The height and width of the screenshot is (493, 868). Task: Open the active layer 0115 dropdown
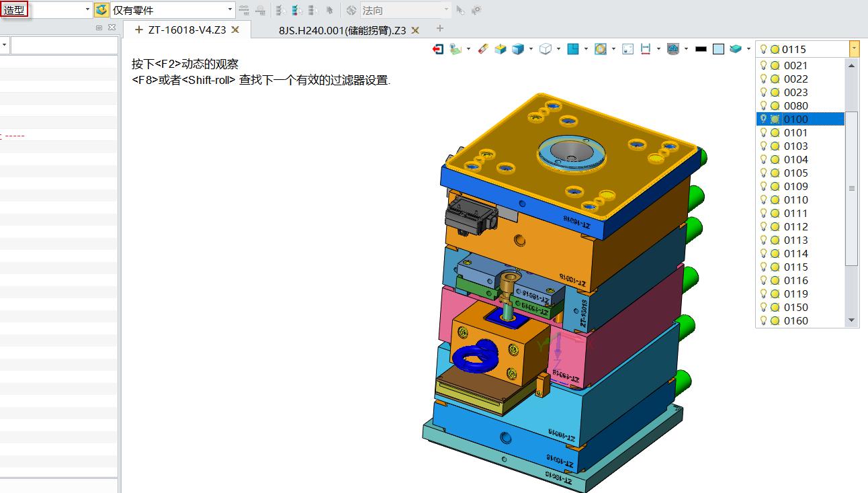coord(853,48)
